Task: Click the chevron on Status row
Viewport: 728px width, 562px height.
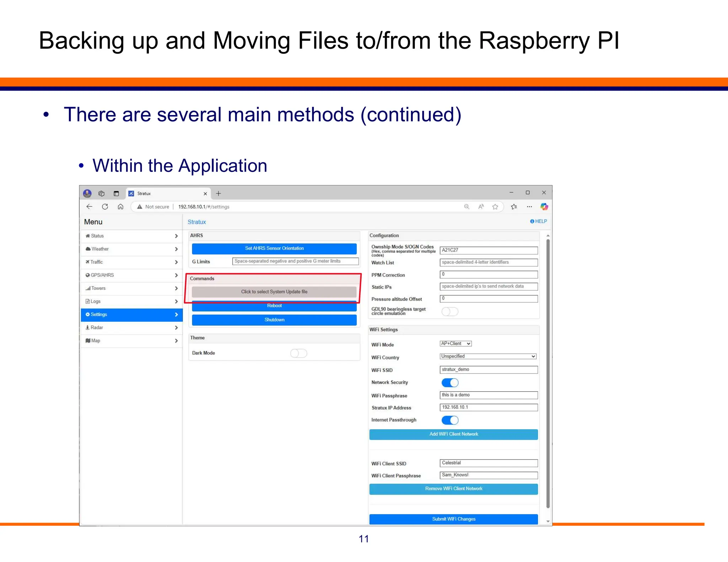Action: [x=176, y=236]
